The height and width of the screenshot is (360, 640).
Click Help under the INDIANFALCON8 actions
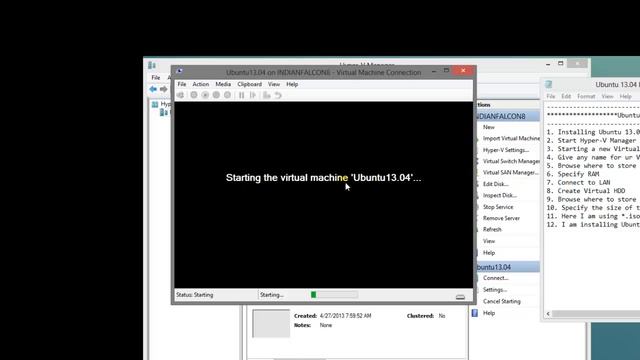tap(489, 253)
